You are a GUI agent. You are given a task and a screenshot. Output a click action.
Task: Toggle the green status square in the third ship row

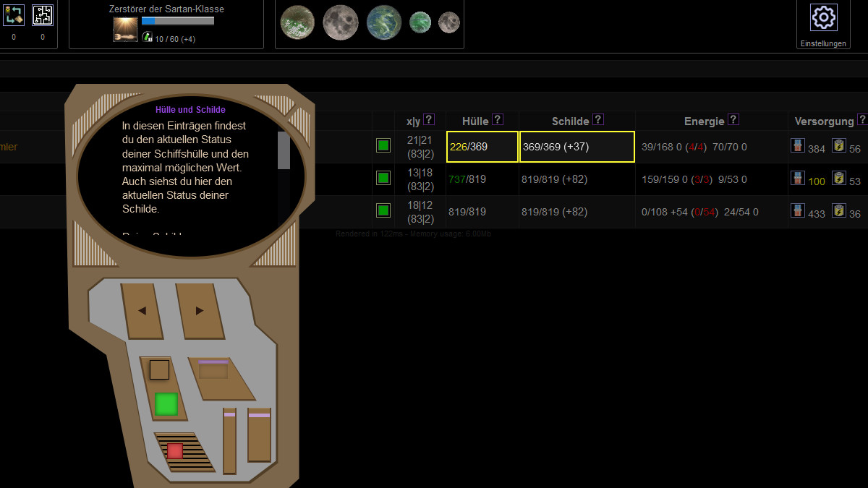(383, 210)
